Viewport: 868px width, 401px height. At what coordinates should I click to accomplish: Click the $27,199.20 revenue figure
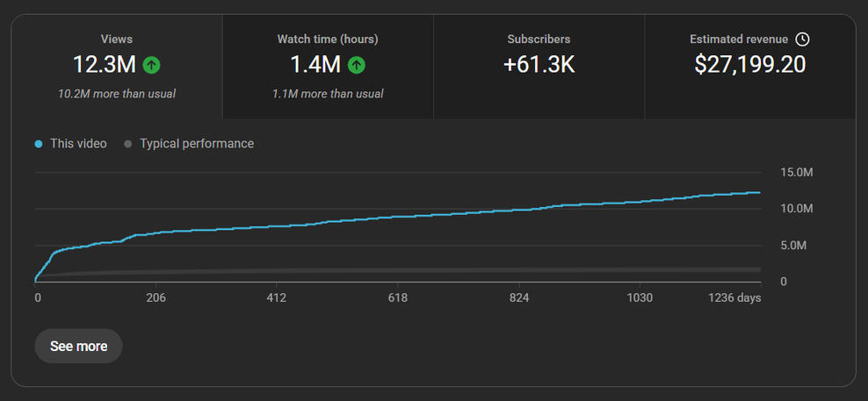tap(750, 64)
